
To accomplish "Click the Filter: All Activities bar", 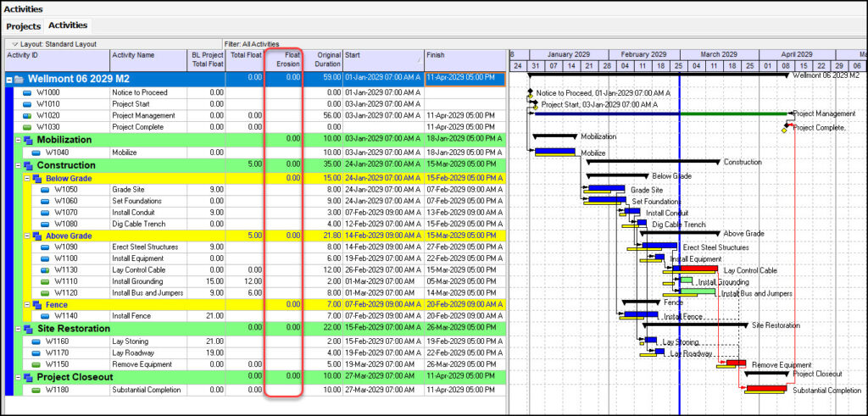I will tap(252, 44).
